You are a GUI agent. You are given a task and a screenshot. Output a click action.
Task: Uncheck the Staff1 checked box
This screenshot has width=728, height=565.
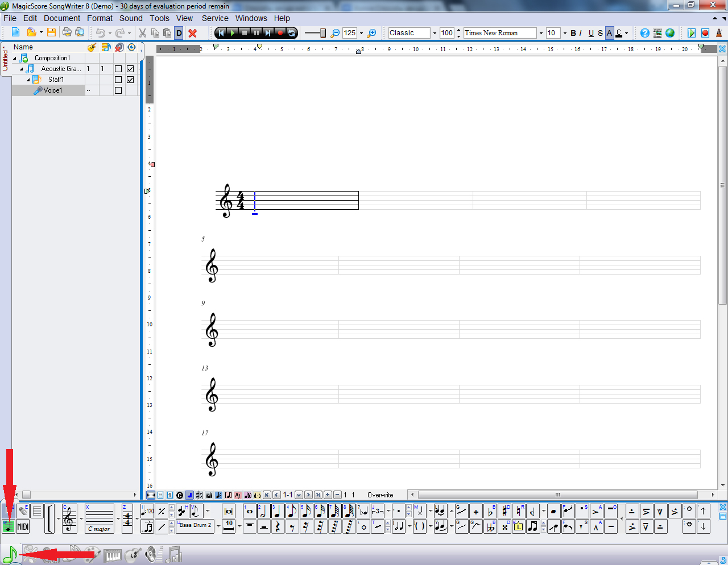(x=130, y=80)
